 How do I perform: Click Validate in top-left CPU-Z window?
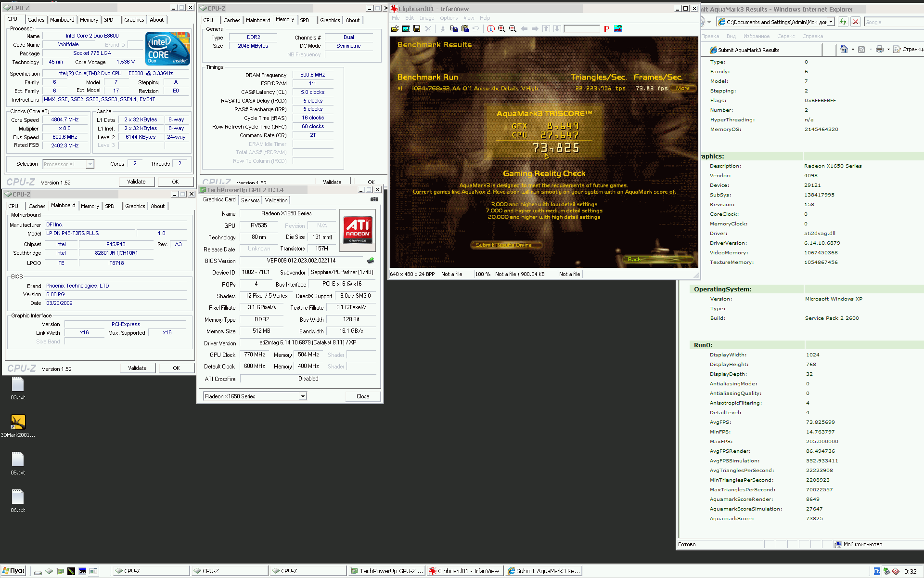click(x=136, y=182)
